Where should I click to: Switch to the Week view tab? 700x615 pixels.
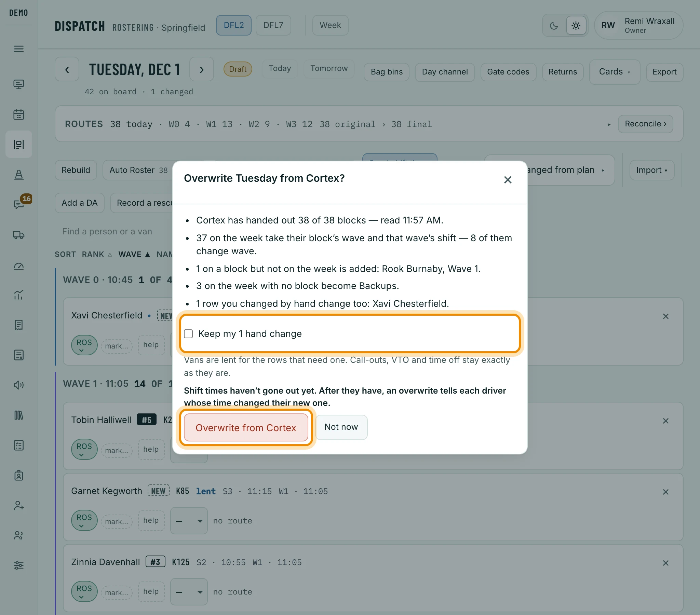click(330, 25)
